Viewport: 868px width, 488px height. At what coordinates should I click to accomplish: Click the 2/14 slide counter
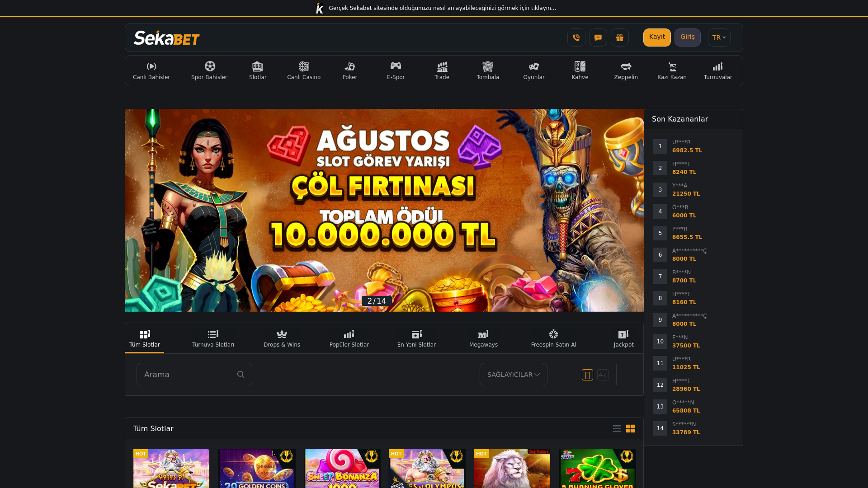click(377, 301)
